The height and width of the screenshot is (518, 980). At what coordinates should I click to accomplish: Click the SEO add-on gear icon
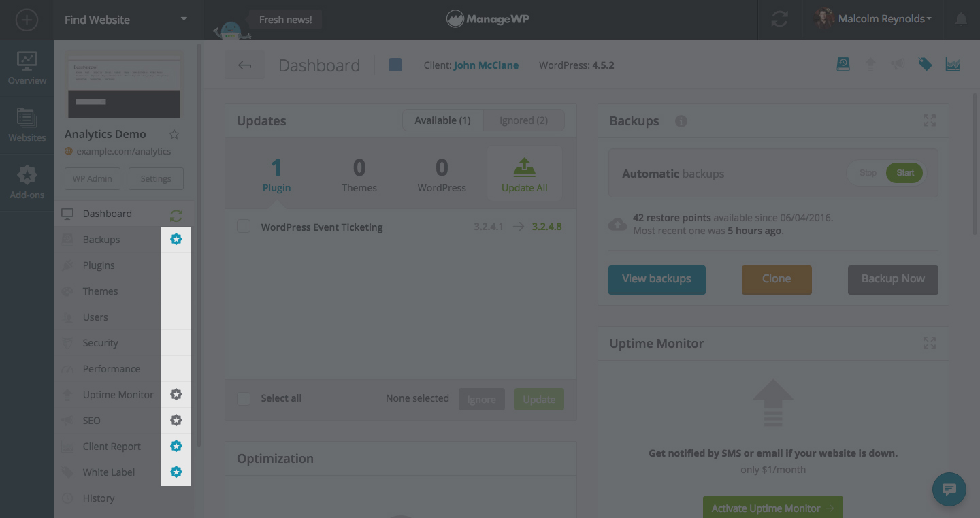click(x=176, y=421)
